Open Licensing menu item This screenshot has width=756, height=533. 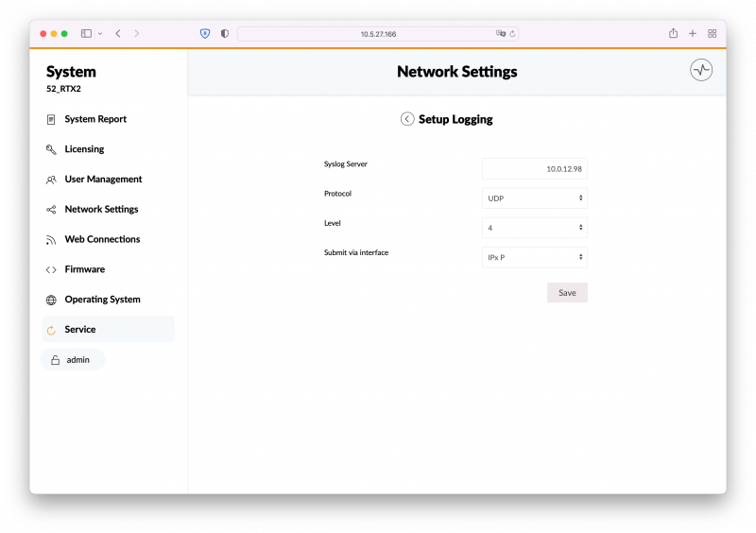coord(109,149)
